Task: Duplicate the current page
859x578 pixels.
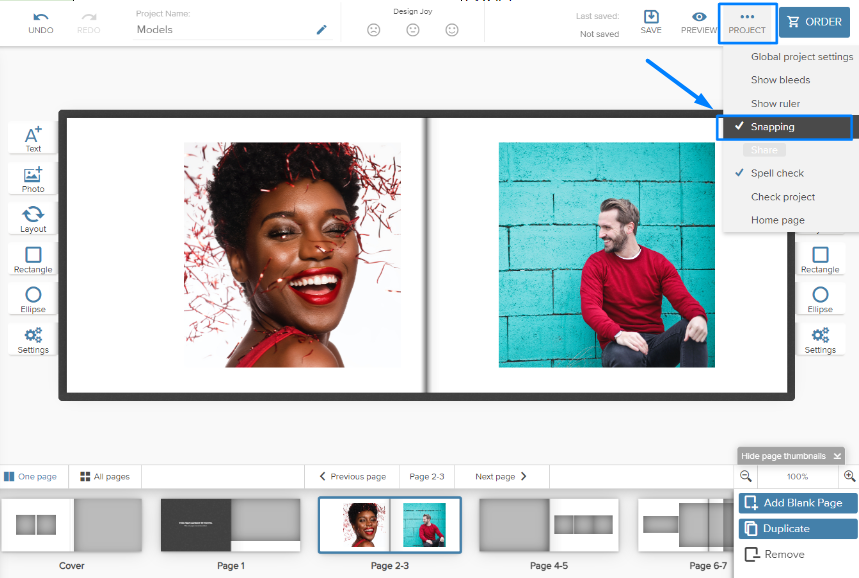Action: click(x=798, y=529)
